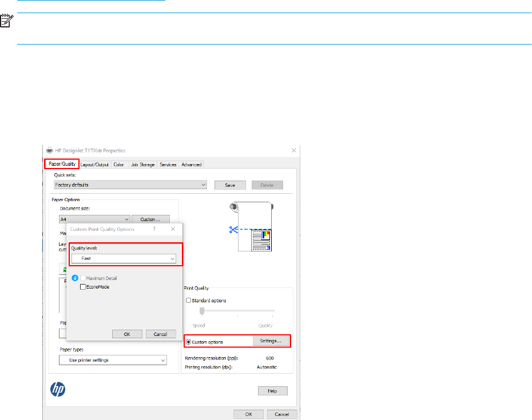Open the Advanced tab
This screenshot has width=532, height=420.
192,165
